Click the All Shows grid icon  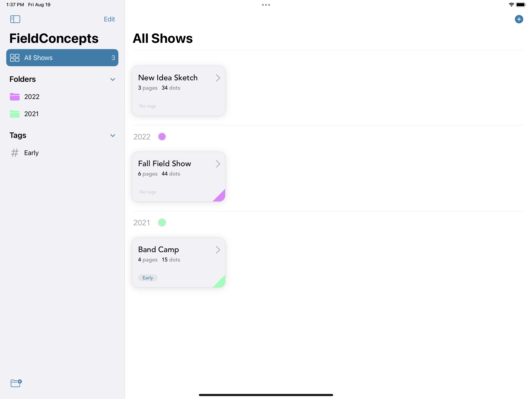[x=15, y=58]
